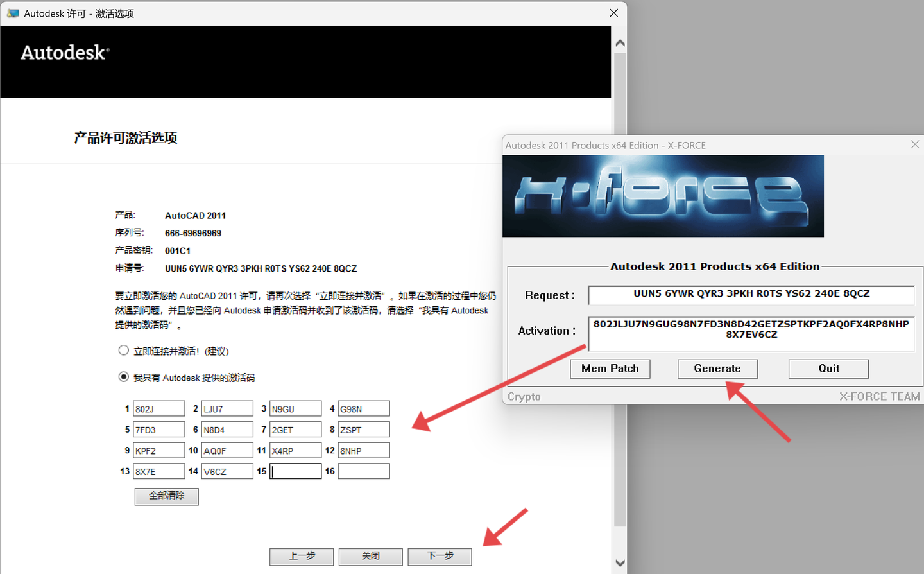
Task: Click the scroll up arrow in Autodesk window
Action: pyautogui.click(x=620, y=43)
